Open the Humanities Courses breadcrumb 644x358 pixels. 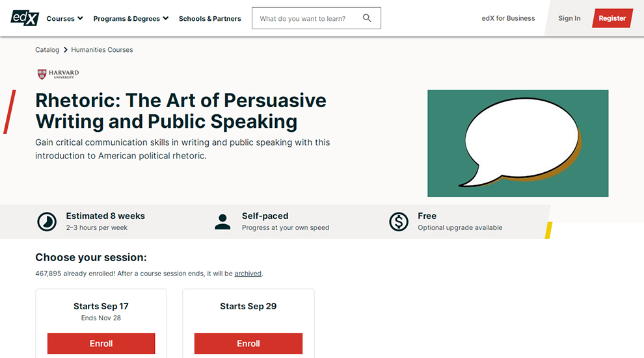click(102, 50)
